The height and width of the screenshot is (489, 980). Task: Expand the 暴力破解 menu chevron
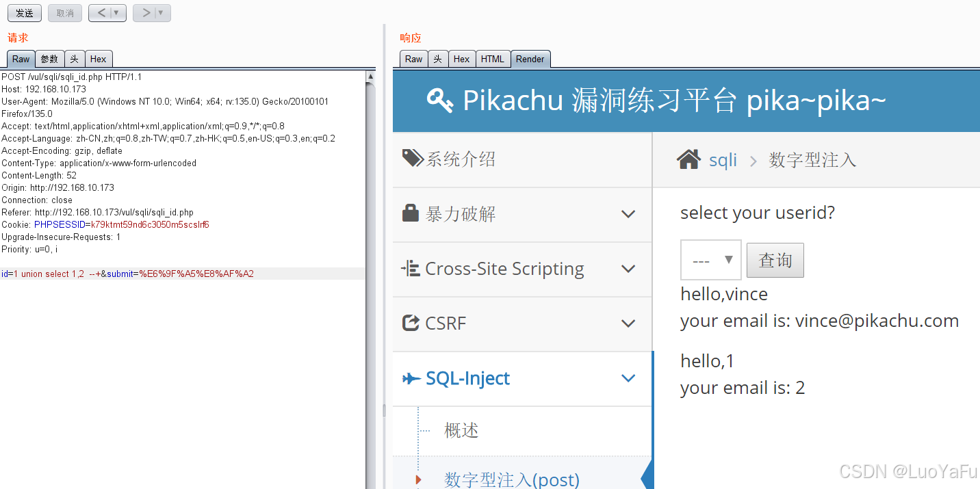pos(628,214)
